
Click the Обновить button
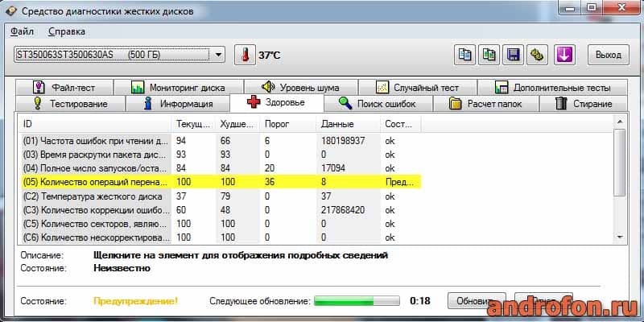477,301
